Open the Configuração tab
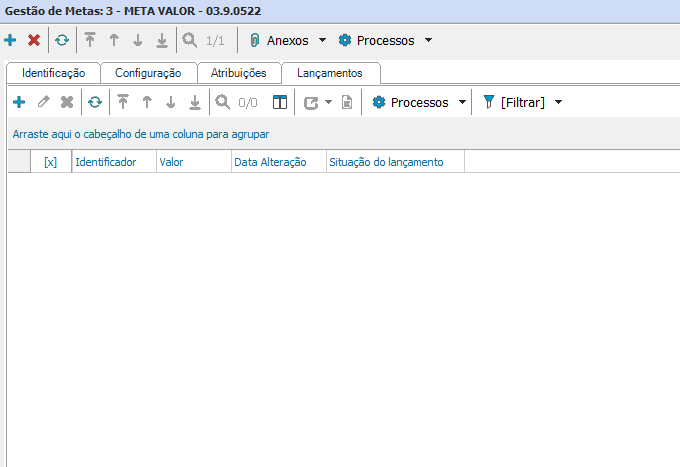 point(148,73)
